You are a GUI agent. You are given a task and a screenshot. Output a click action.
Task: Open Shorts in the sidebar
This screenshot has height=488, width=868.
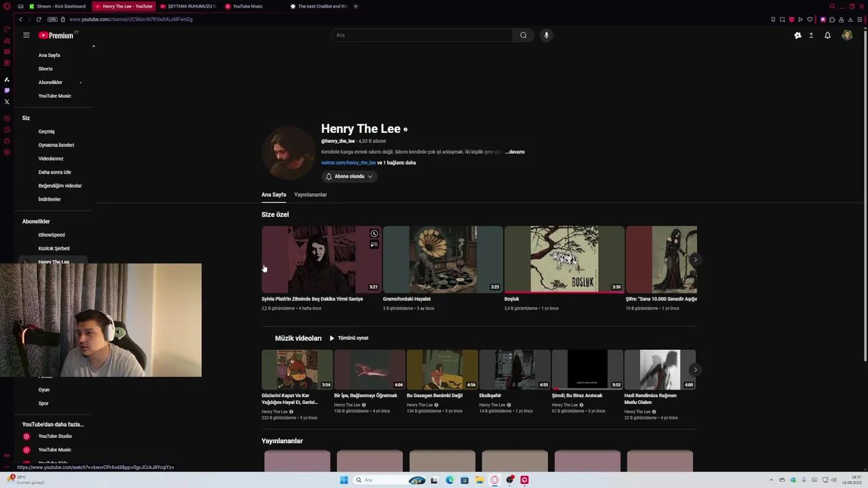[x=45, y=68]
